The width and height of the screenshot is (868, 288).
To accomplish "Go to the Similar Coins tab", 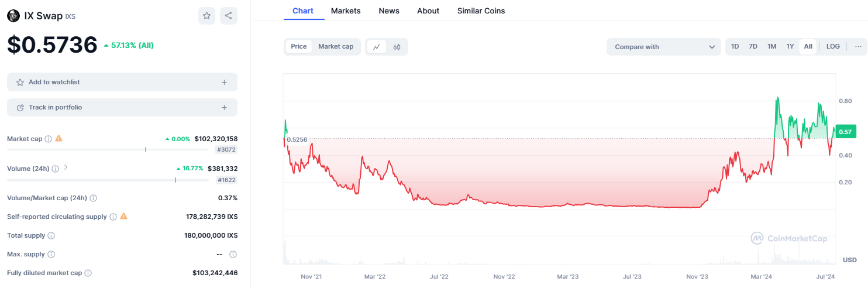I will click(481, 11).
